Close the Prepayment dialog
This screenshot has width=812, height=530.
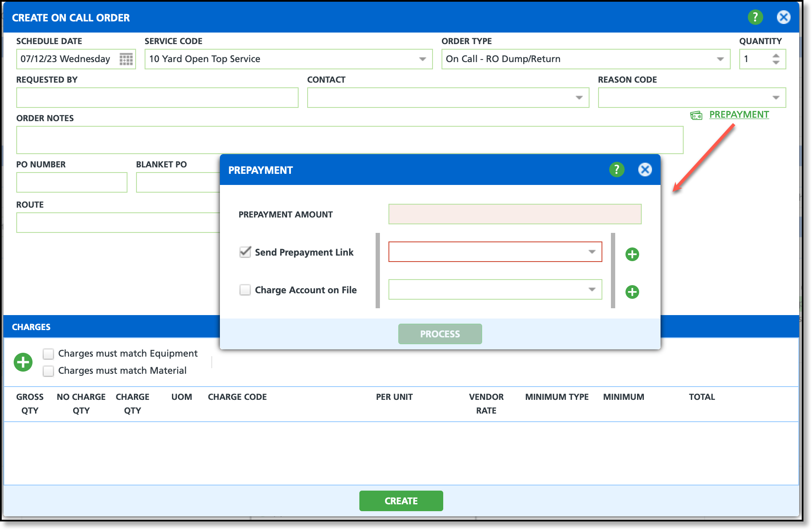[x=645, y=170]
